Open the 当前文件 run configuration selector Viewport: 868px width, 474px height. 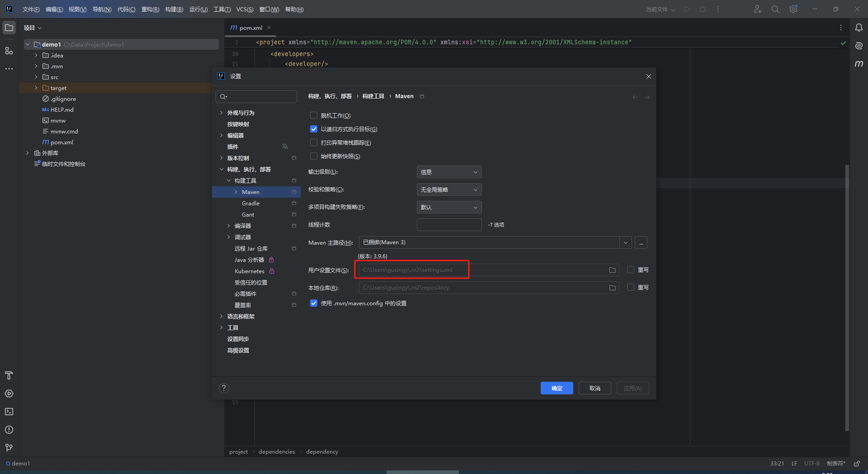660,9
